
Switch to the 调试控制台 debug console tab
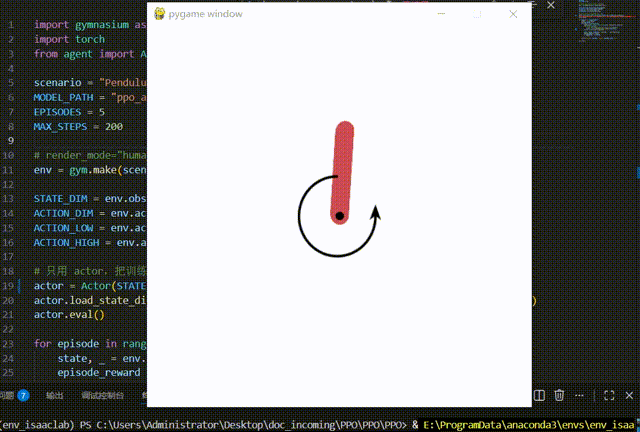[102, 395]
